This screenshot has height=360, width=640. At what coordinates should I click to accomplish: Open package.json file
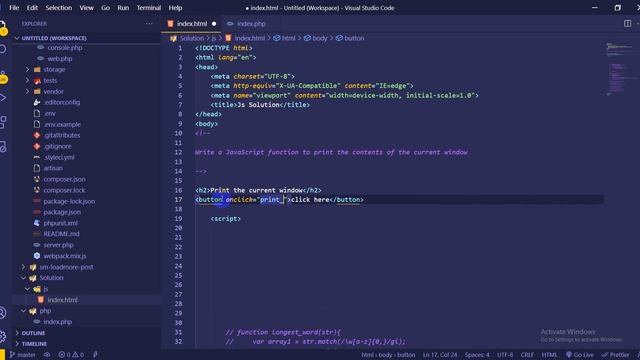(62, 212)
